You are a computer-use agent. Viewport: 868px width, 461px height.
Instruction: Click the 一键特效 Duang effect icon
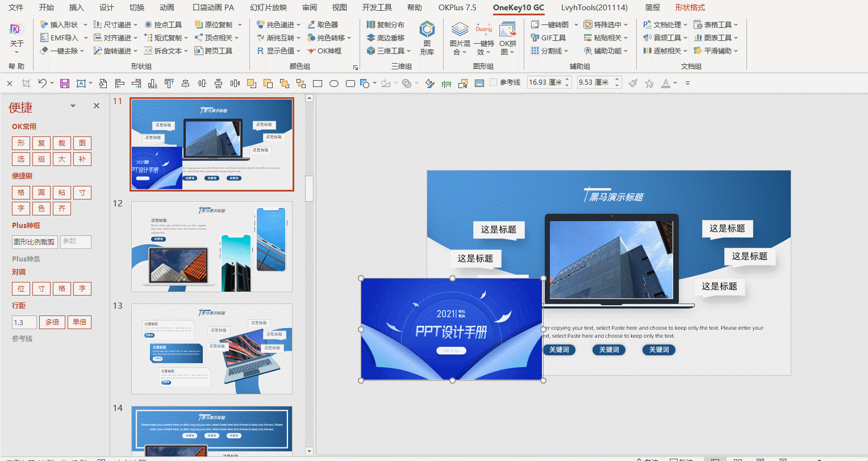484,39
